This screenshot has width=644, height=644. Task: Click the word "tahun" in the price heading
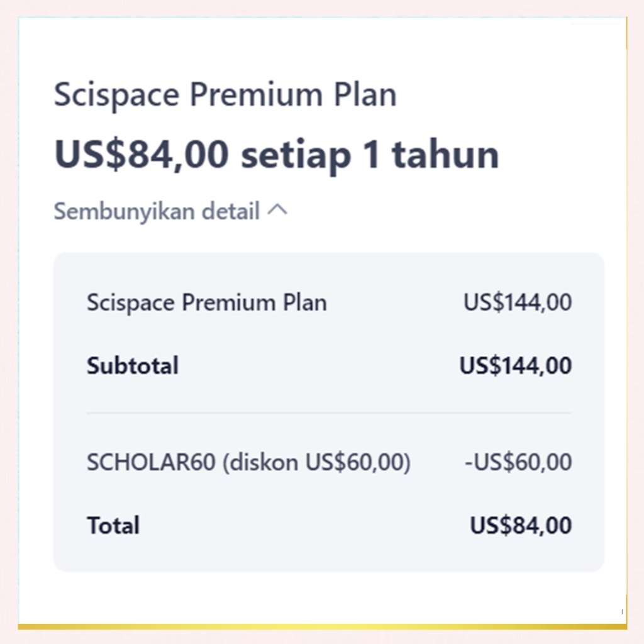(x=445, y=155)
